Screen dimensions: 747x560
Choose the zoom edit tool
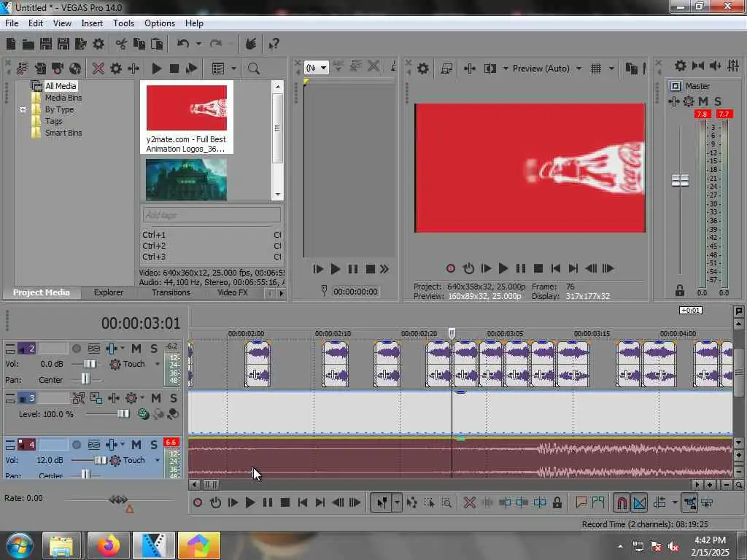(x=446, y=502)
